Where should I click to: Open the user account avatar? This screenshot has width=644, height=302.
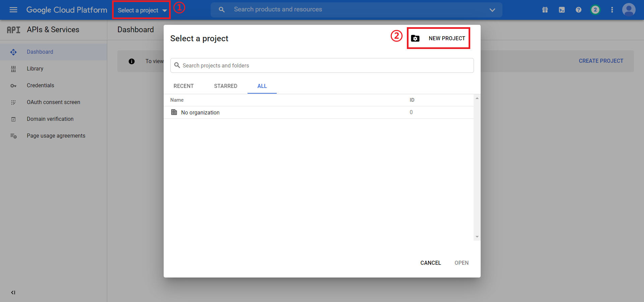click(629, 10)
